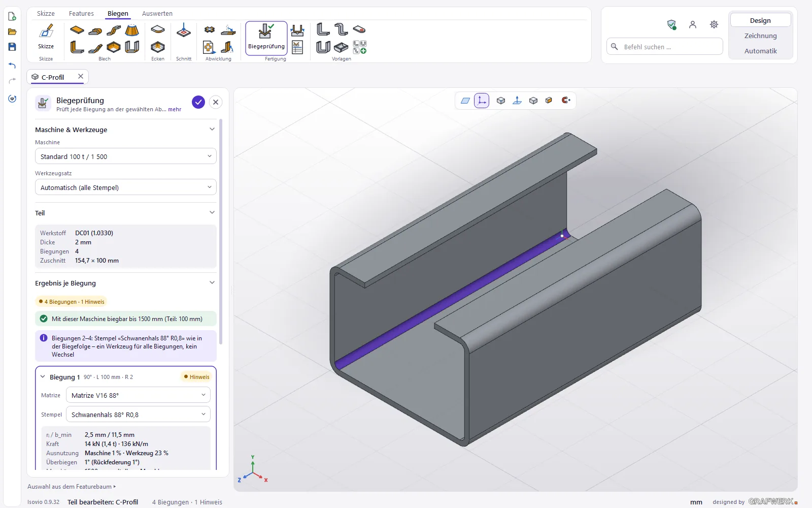Click the Biegeprüfung panel vertical scrollbar

(221, 232)
